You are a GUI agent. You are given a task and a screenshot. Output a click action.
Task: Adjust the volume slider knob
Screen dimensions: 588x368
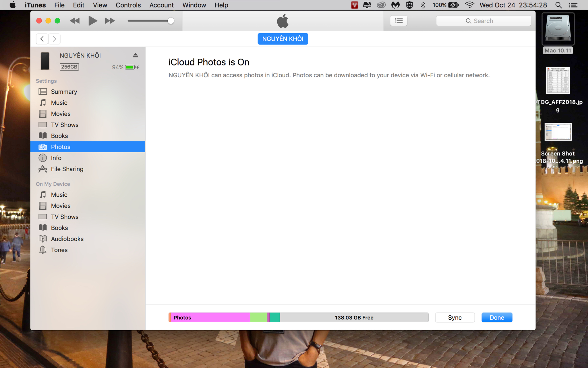pyautogui.click(x=171, y=21)
